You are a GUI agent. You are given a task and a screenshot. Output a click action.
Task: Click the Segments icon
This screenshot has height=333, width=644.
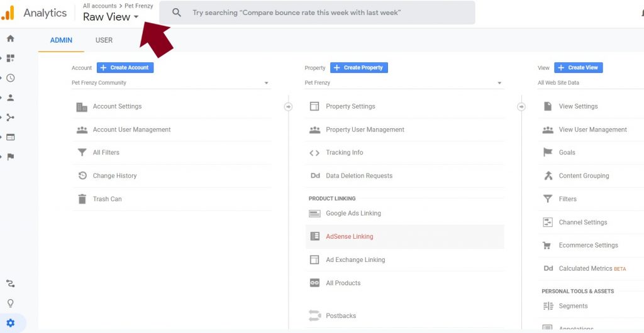click(x=548, y=306)
